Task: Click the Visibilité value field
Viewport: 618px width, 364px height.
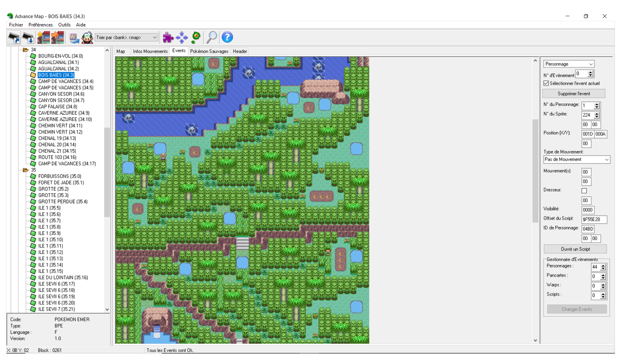Action: (588, 210)
